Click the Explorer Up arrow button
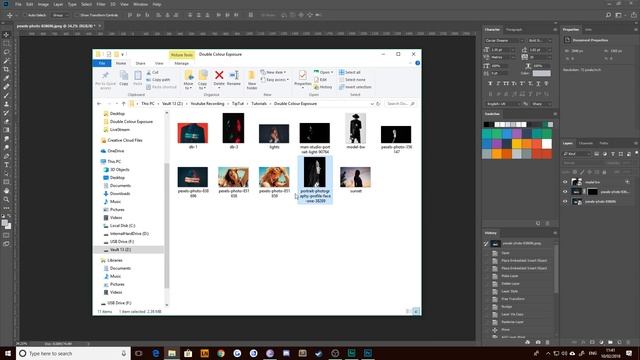Image resolution: width=640 pixels, height=360 pixels. [x=123, y=104]
